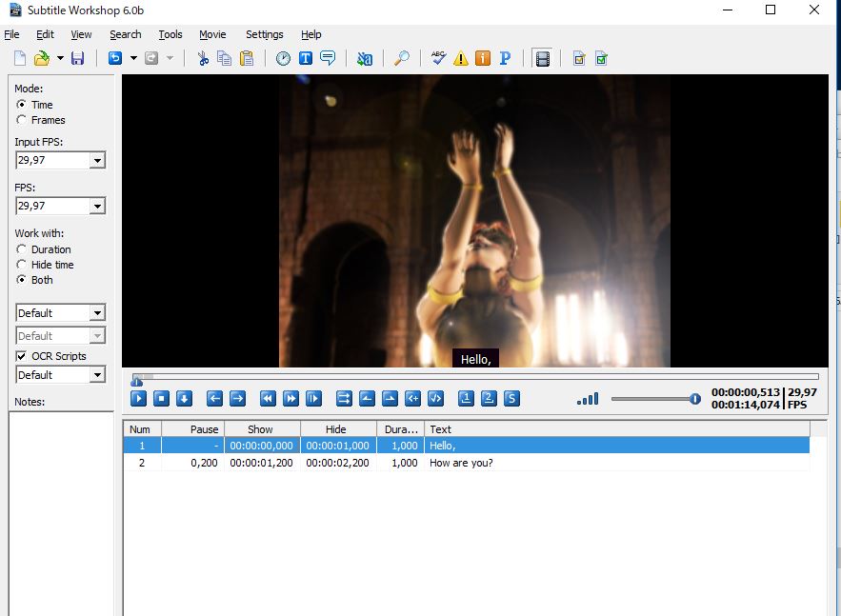The image size is (841, 616).
Task: Click the sync point 2 button
Action: pyautogui.click(x=489, y=398)
